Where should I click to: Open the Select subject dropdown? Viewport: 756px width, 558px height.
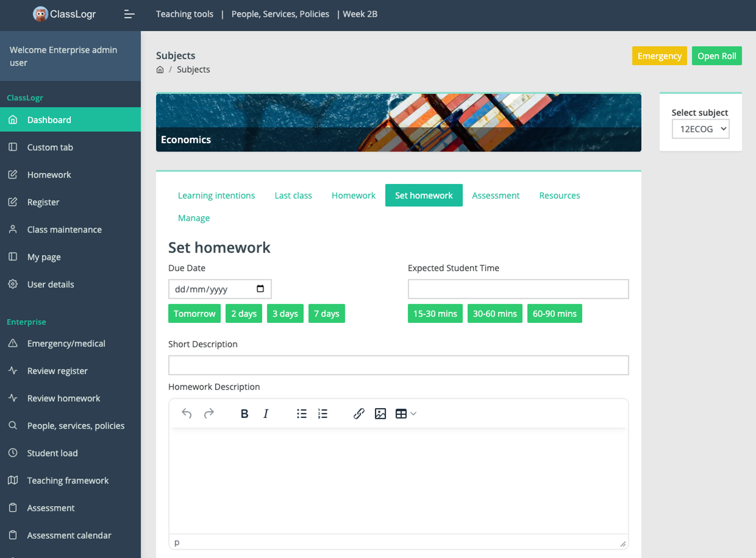tap(700, 129)
